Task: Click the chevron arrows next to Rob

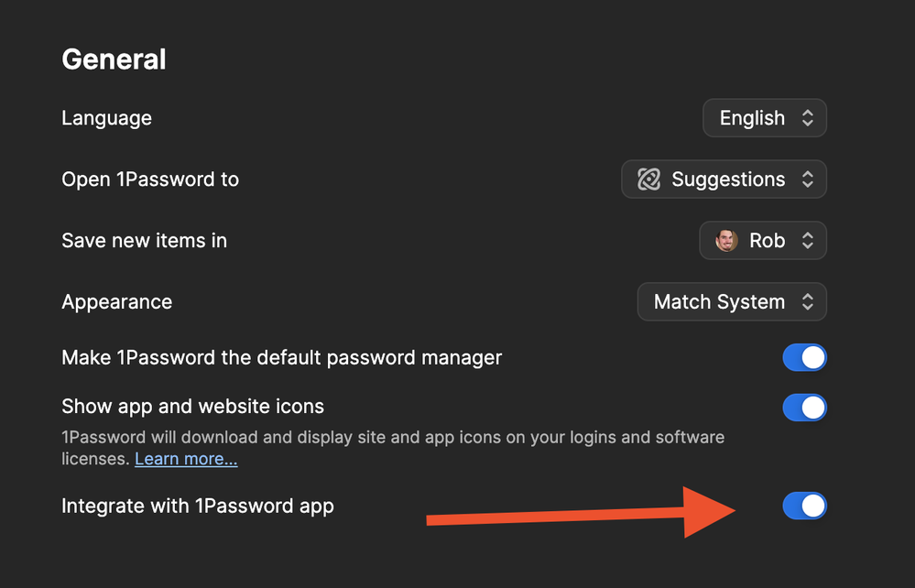Action: tap(807, 241)
